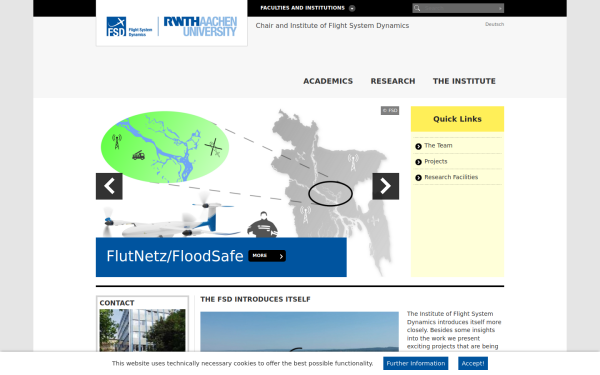The width and height of the screenshot is (600, 375).
Task: Open the Research menu
Action: pos(393,81)
